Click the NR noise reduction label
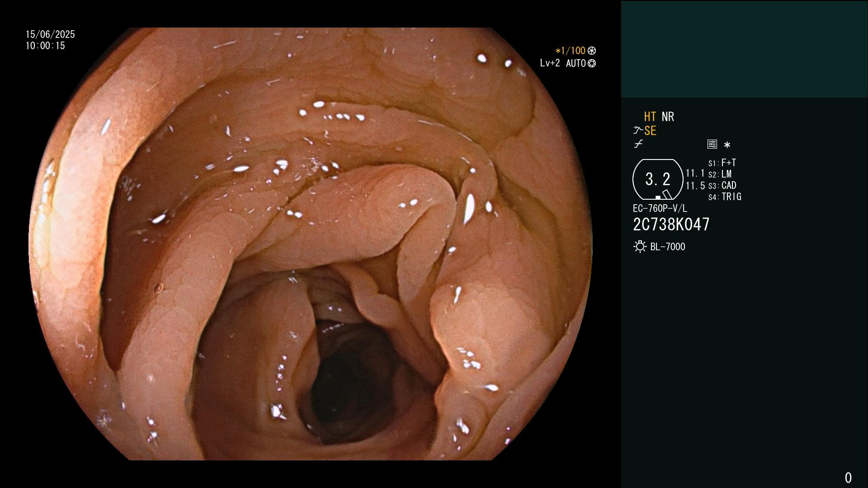Screen dimensions: 868x488 tap(668, 117)
